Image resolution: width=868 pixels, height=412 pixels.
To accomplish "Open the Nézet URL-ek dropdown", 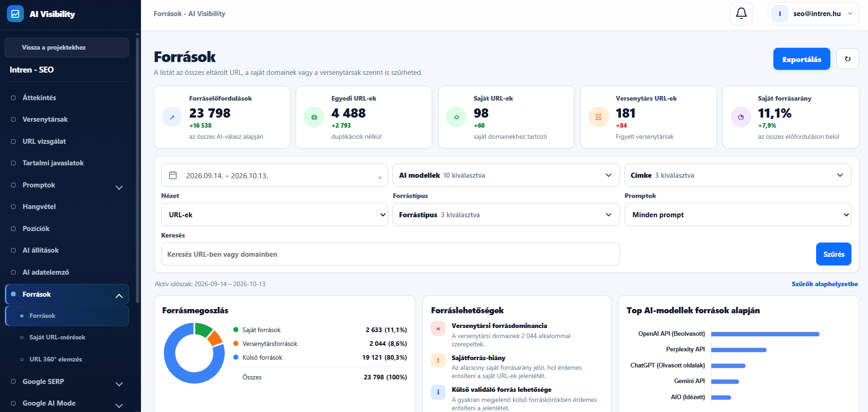I will (x=275, y=214).
